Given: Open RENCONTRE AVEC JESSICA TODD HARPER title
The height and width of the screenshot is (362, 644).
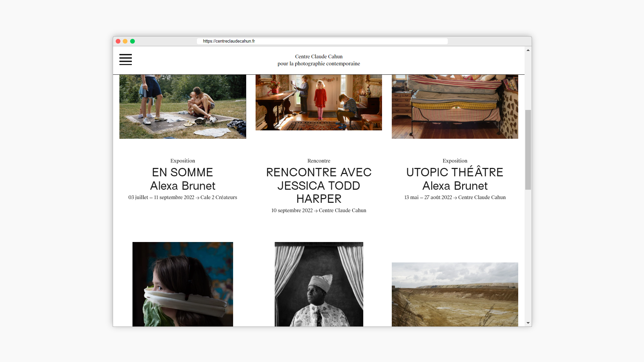Looking at the screenshot, I should coord(319,185).
